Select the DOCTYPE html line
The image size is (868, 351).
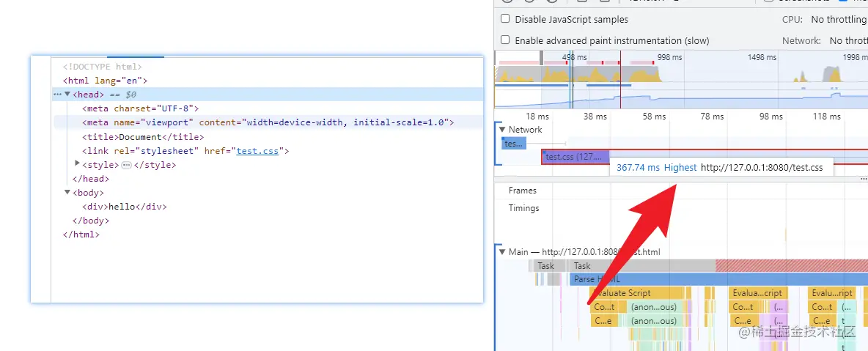pyautogui.click(x=103, y=67)
